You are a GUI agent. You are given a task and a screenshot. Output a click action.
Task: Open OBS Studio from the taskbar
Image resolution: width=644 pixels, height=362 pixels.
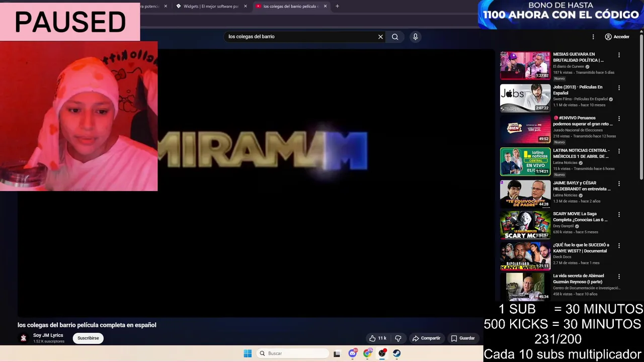coord(382,353)
